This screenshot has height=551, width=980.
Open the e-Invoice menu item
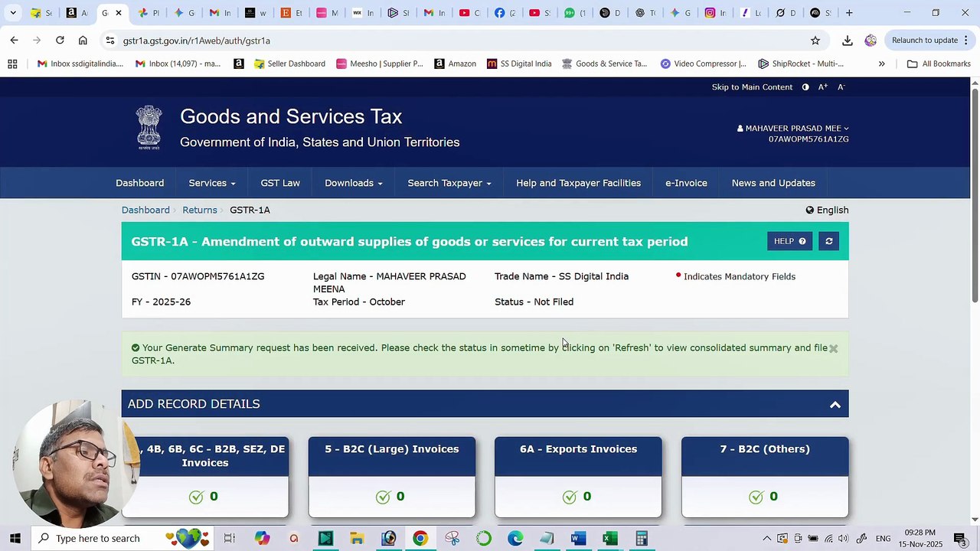coord(686,183)
